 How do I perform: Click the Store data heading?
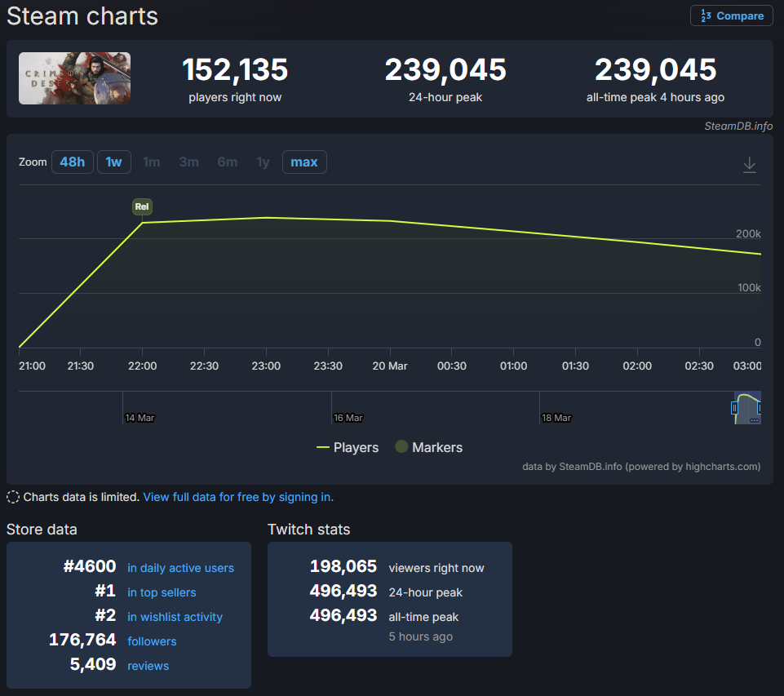click(x=42, y=530)
